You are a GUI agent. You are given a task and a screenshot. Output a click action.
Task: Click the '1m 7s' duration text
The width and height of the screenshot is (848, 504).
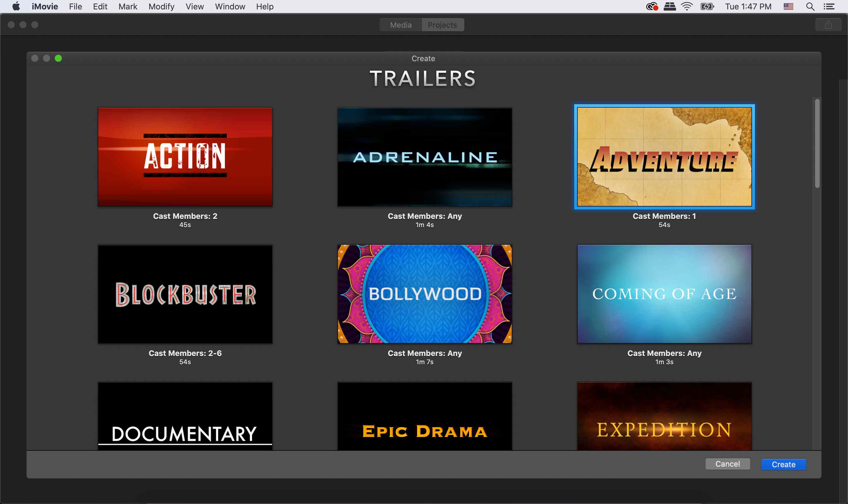[425, 362]
